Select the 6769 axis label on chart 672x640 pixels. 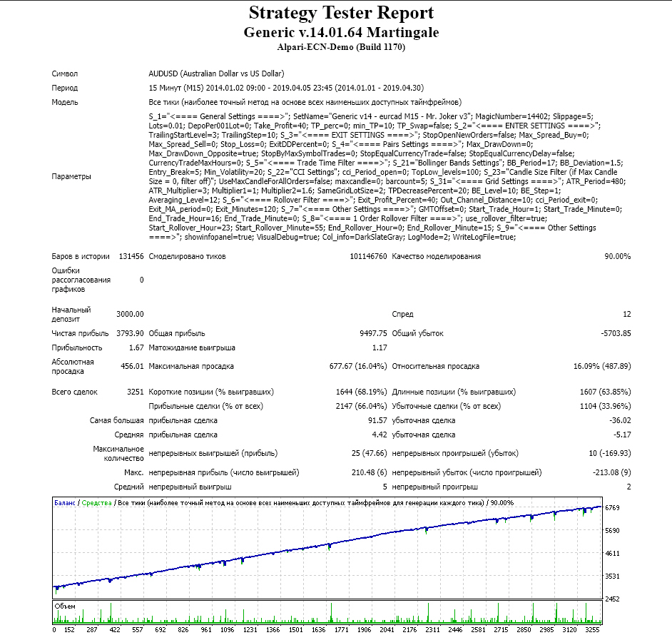click(x=612, y=508)
